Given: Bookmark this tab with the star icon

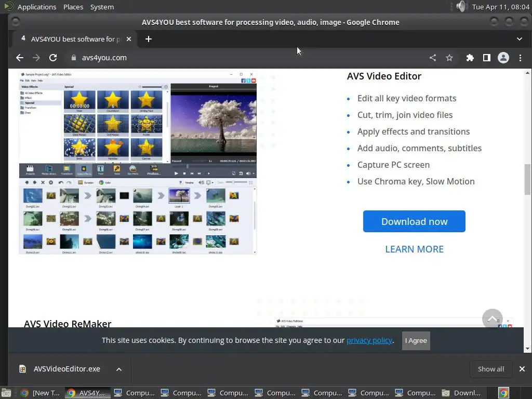Looking at the screenshot, I should pos(449,58).
